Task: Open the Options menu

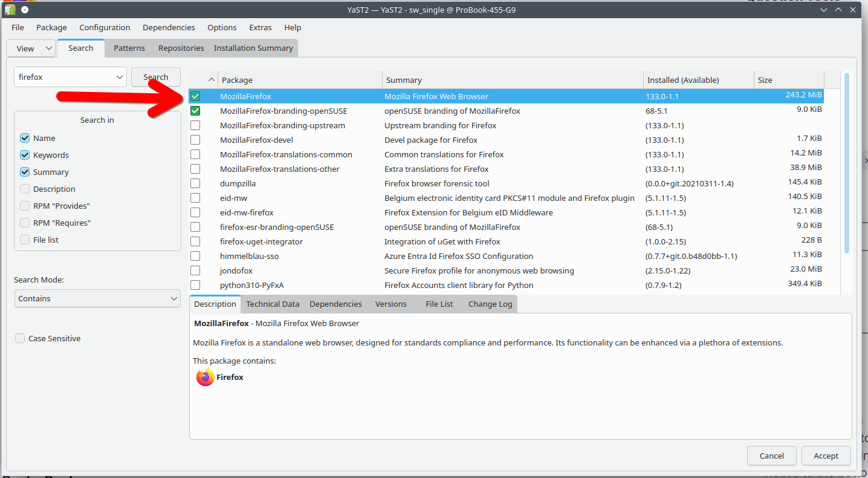Action: [x=222, y=27]
